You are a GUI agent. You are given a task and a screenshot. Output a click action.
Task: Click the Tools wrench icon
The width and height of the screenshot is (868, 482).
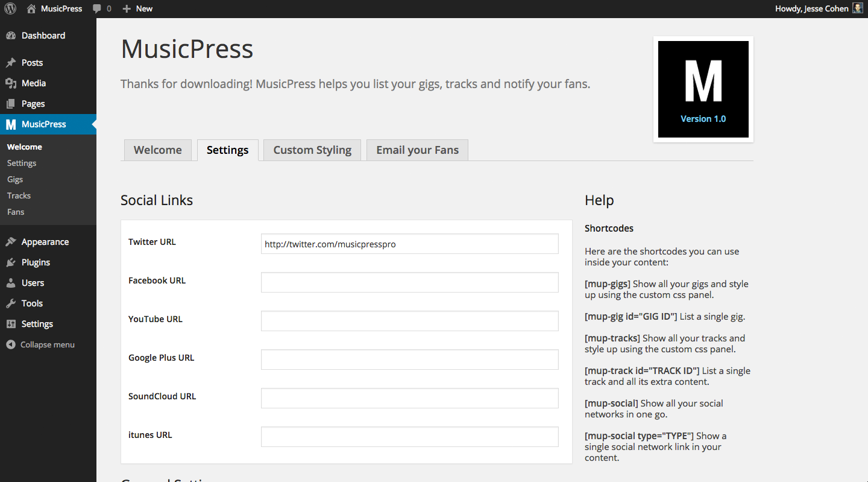tap(11, 303)
